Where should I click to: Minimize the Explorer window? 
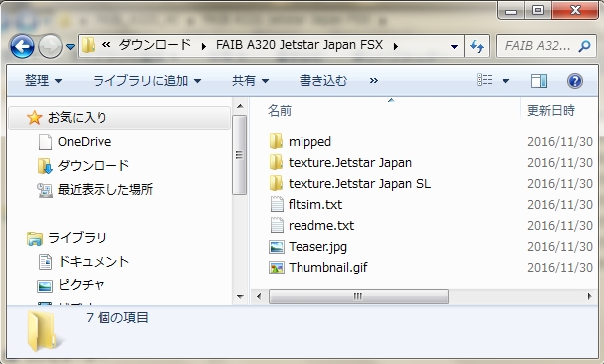tap(511, 11)
